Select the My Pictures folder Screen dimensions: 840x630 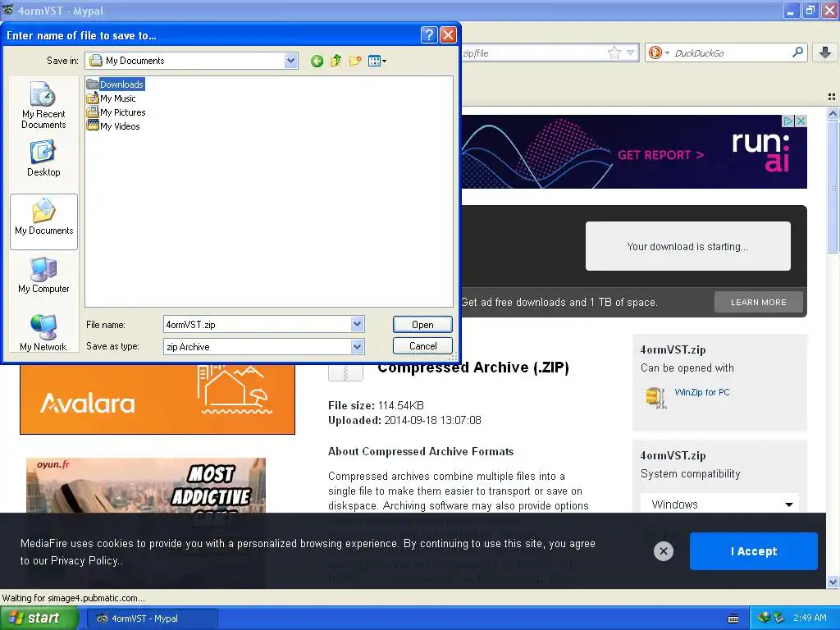[116, 112]
